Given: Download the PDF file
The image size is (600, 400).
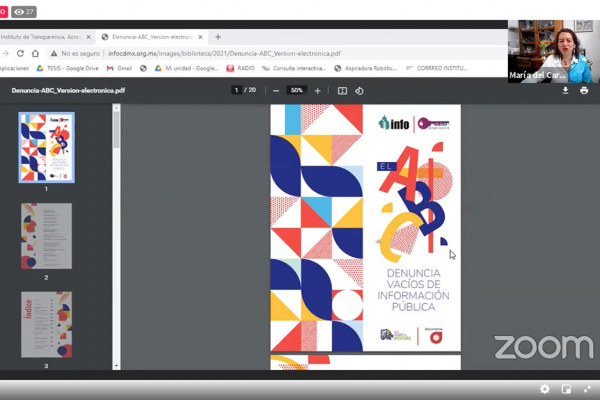Looking at the screenshot, I should 565,90.
